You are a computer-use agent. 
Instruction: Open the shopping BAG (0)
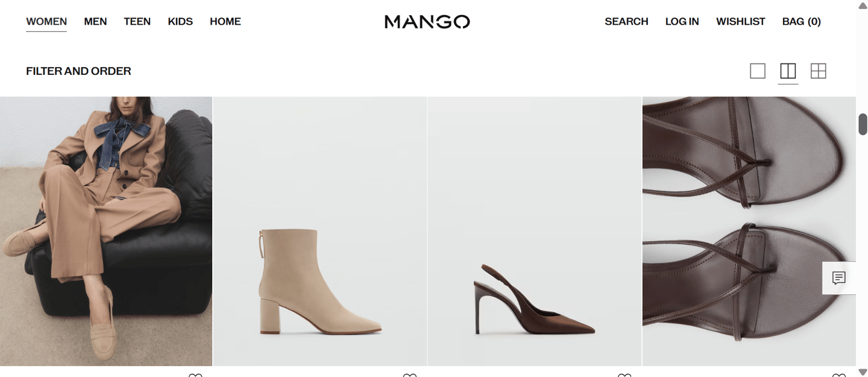coord(802,22)
